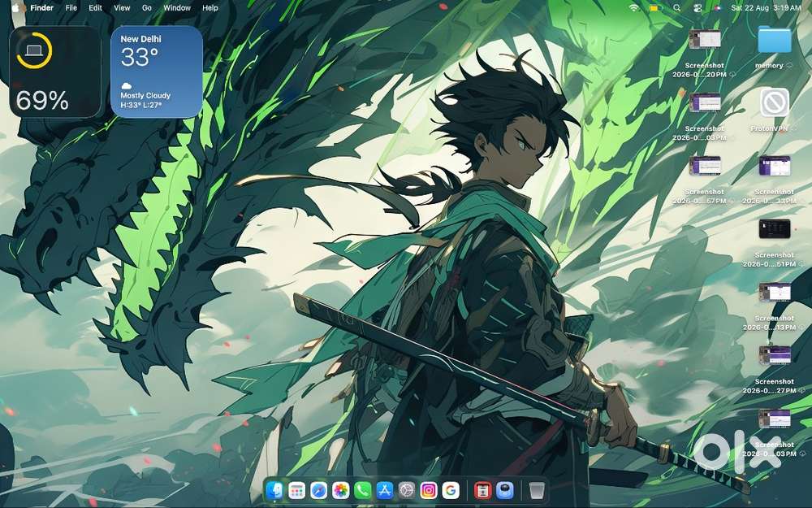Screen dimensions: 812x508
Task: Select the screenshot ending 33 PM
Action: pyautogui.click(x=774, y=166)
